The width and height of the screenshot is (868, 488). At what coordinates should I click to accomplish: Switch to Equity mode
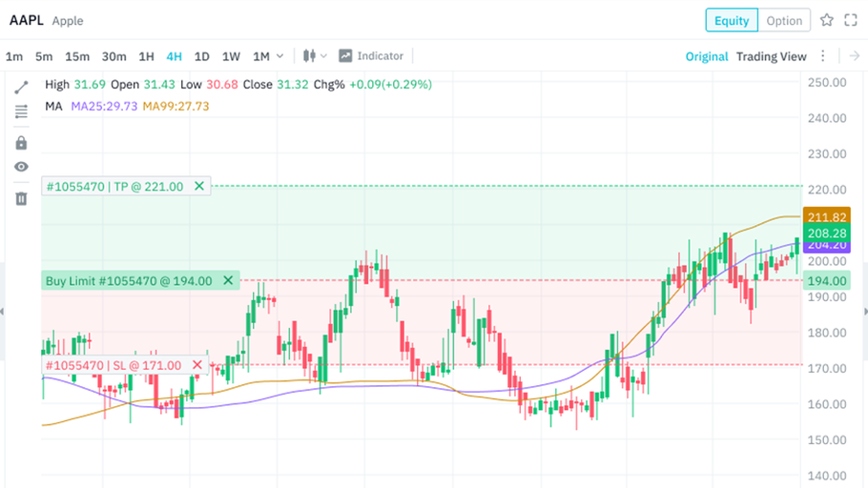coord(732,20)
